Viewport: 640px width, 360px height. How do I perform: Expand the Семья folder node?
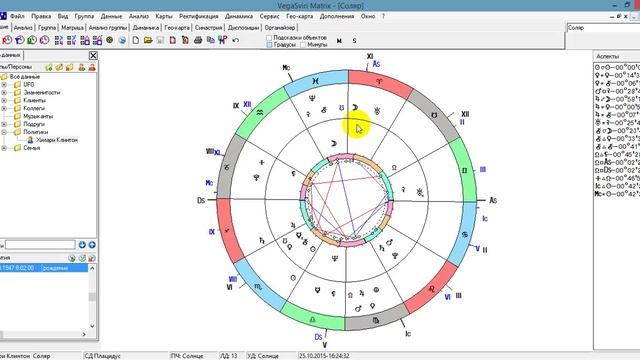(4, 148)
